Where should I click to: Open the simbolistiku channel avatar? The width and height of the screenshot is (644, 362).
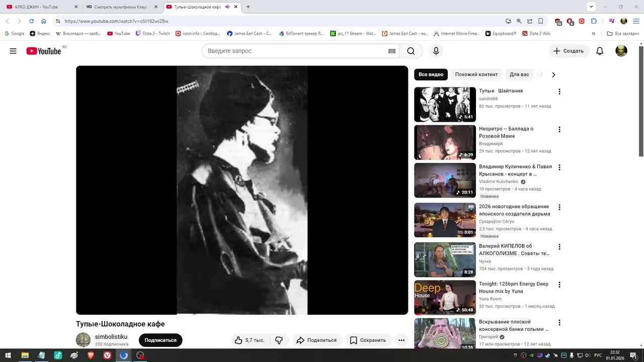83,340
